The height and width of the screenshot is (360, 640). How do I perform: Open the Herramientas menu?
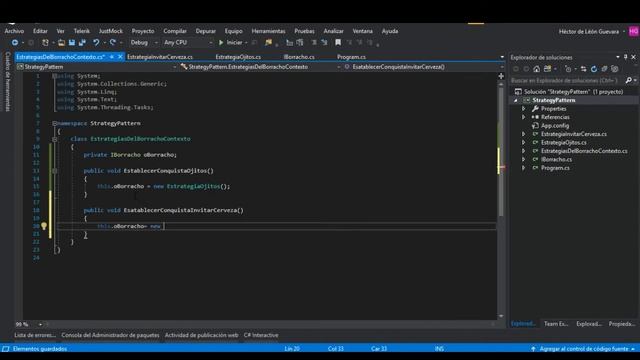(268, 31)
